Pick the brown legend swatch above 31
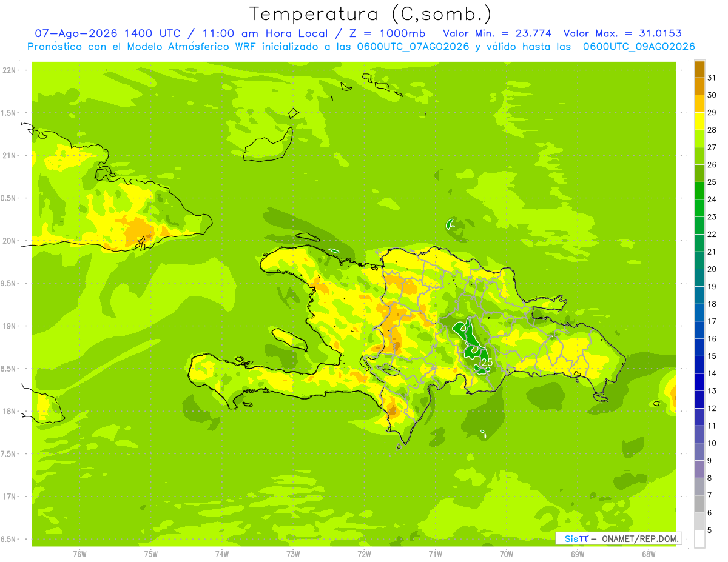This screenshot has height=562, width=728. (x=699, y=69)
